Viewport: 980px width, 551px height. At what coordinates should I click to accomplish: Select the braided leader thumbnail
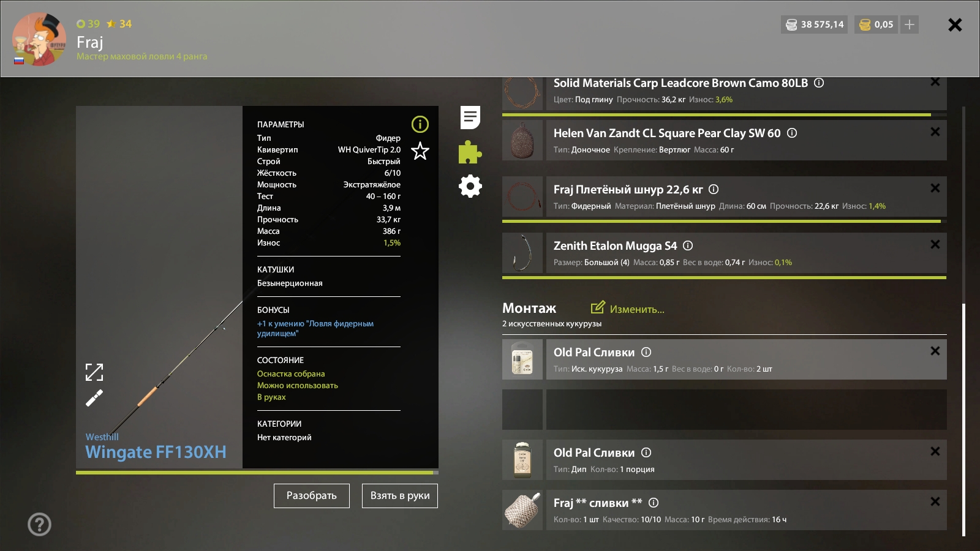tap(522, 197)
